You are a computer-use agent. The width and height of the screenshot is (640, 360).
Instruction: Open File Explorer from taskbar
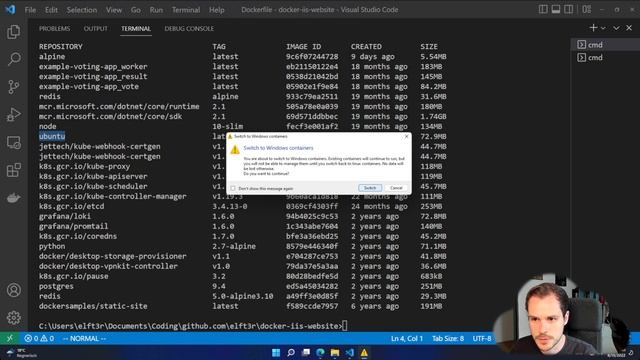click(335, 353)
